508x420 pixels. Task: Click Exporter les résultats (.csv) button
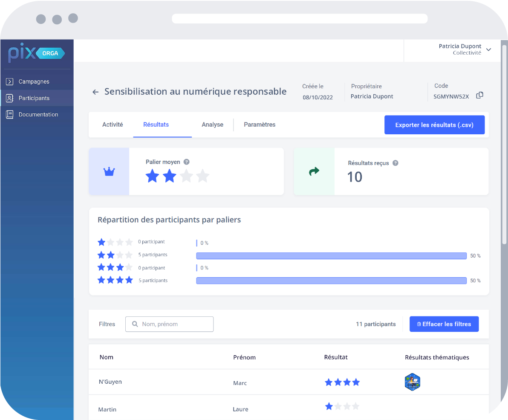click(434, 125)
